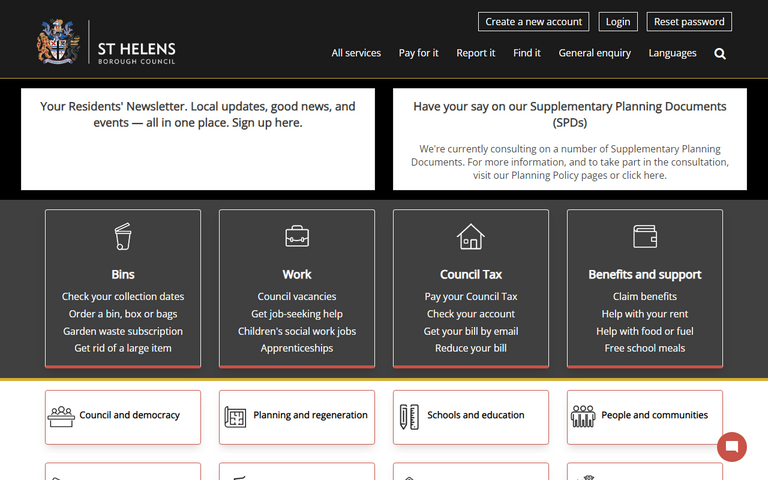Image resolution: width=768 pixels, height=480 pixels.
Task: Click the Planning and regeneration blueprint icon
Action: [236, 416]
